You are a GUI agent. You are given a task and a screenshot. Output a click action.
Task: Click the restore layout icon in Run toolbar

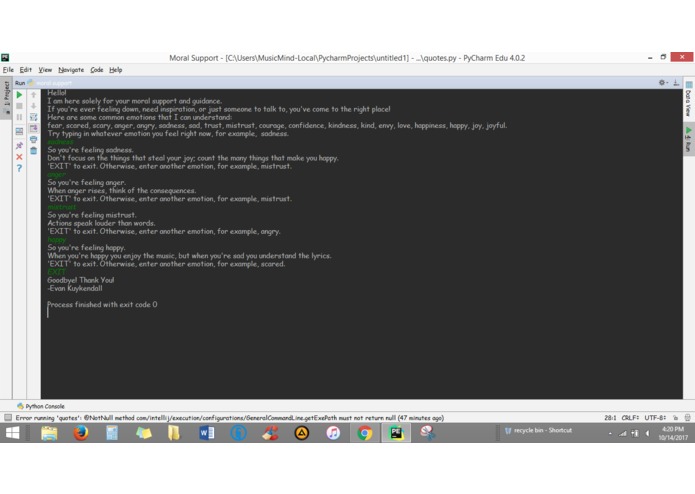click(x=19, y=132)
